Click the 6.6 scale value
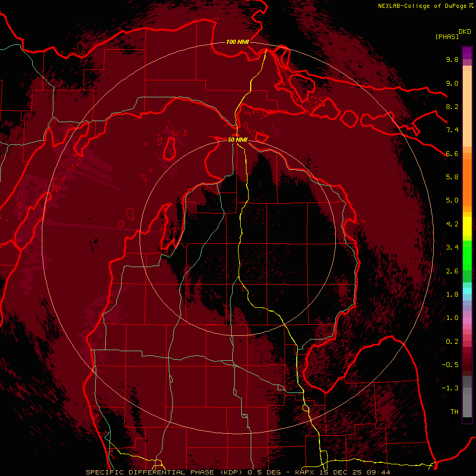Screen dimensions: 476x476 tap(452, 153)
